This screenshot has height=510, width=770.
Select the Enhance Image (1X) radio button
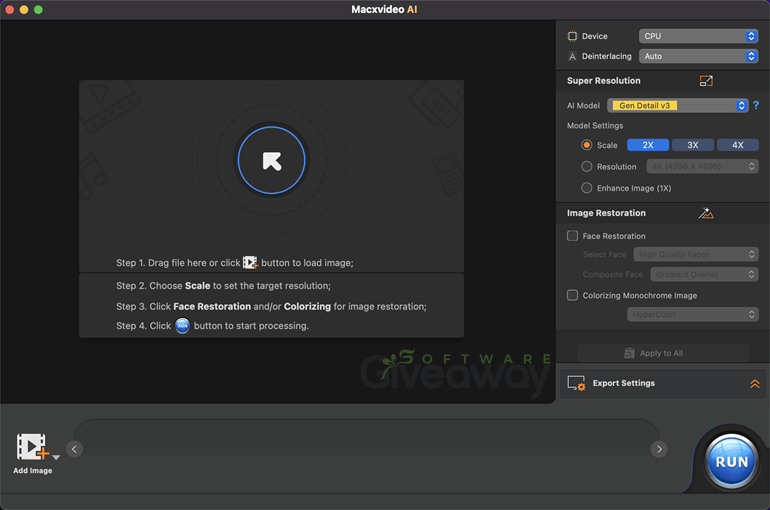click(x=586, y=188)
